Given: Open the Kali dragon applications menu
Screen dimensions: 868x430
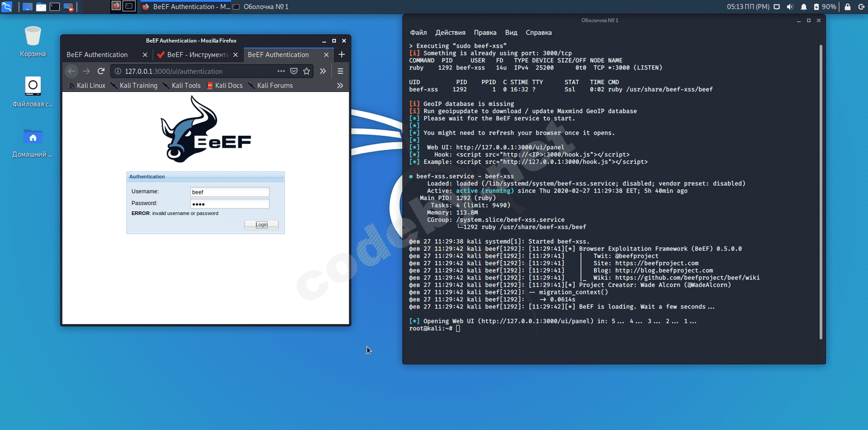Looking at the screenshot, I should pos(7,7).
